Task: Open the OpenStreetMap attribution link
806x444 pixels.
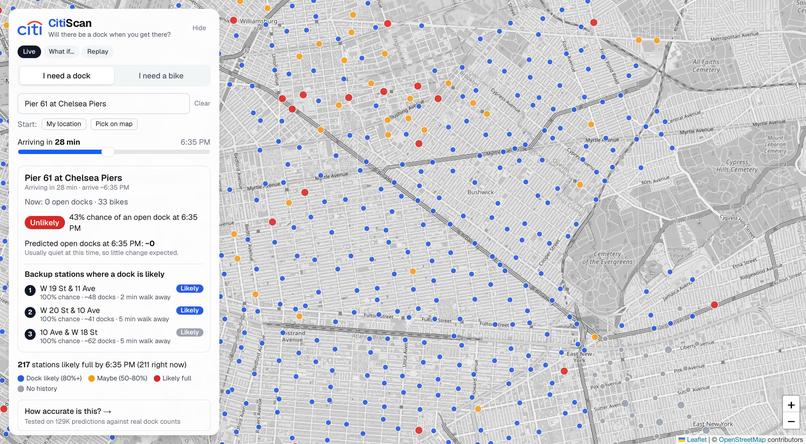Action: click(x=742, y=439)
